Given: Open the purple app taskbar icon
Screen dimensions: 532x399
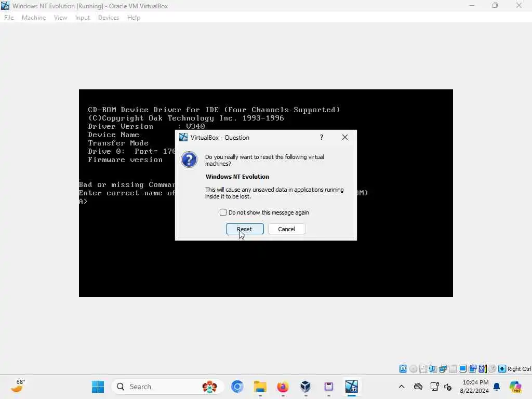Looking at the screenshot, I should click(328, 387).
